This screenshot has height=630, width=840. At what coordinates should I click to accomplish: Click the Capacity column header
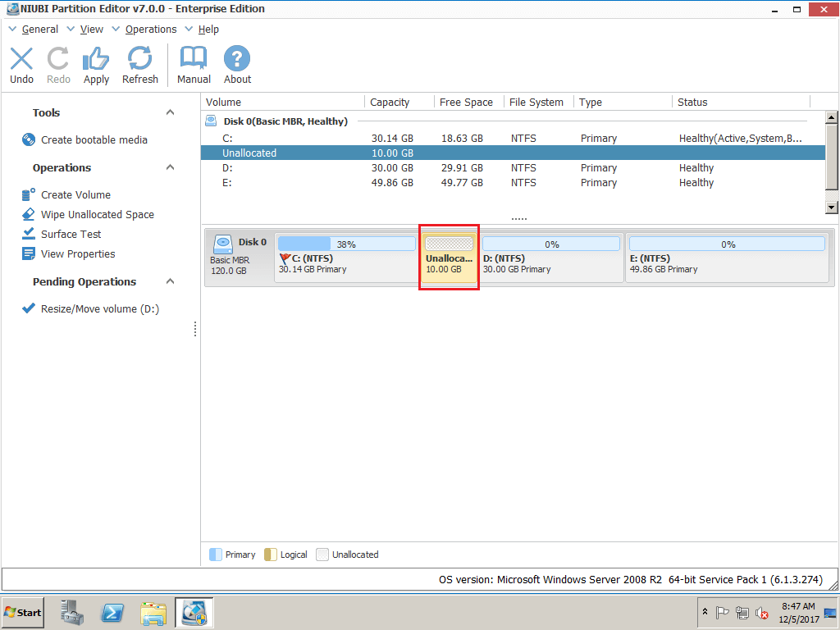[x=399, y=102]
